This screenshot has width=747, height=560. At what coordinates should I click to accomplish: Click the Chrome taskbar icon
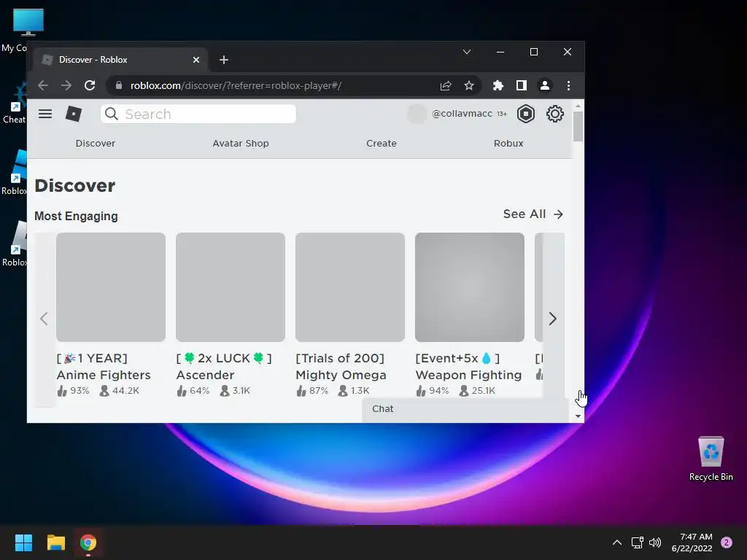88,542
